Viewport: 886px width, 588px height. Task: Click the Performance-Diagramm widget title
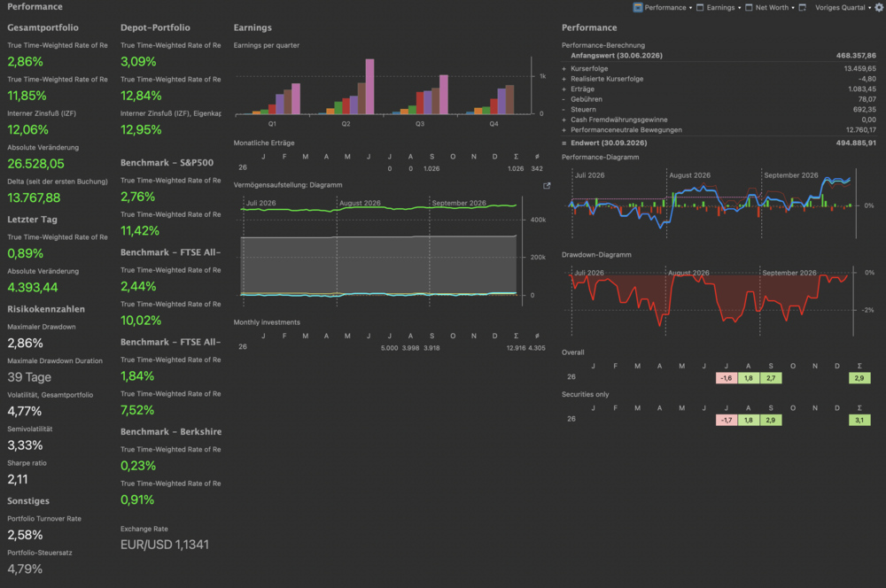600,157
